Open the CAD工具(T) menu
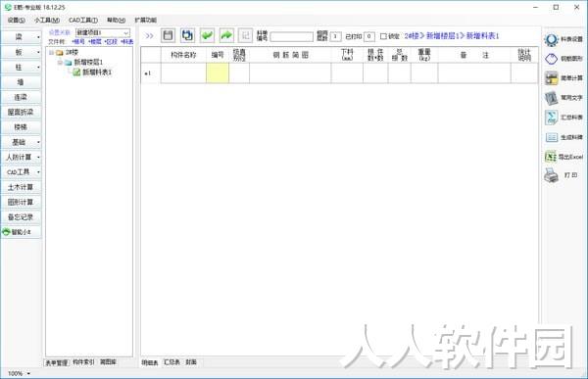The image size is (588, 379). pos(83,20)
